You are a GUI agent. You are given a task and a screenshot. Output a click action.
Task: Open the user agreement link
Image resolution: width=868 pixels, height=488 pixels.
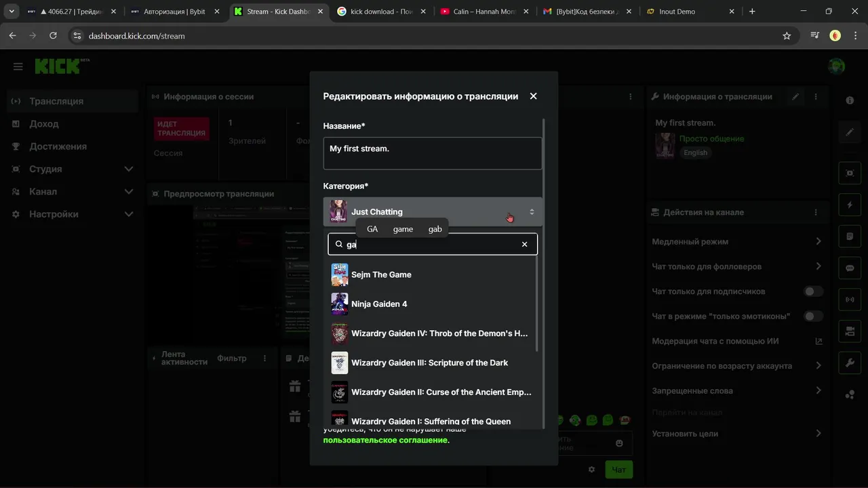click(x=385, y=440)
